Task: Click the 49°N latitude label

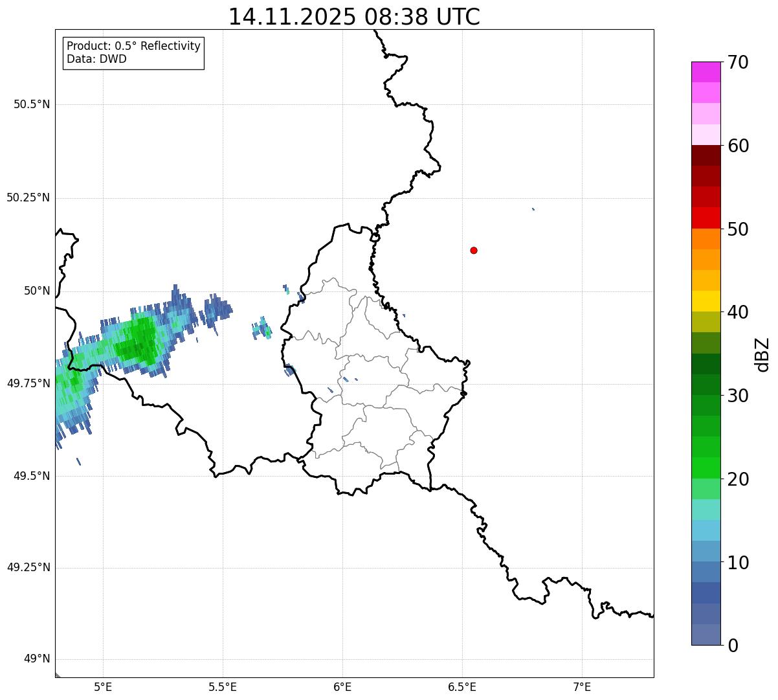Action: click(x=36, y=659)
